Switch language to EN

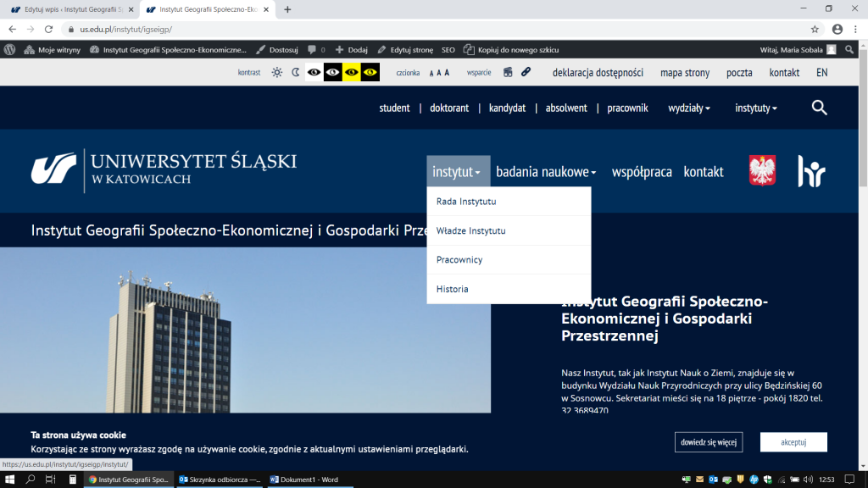822,73
